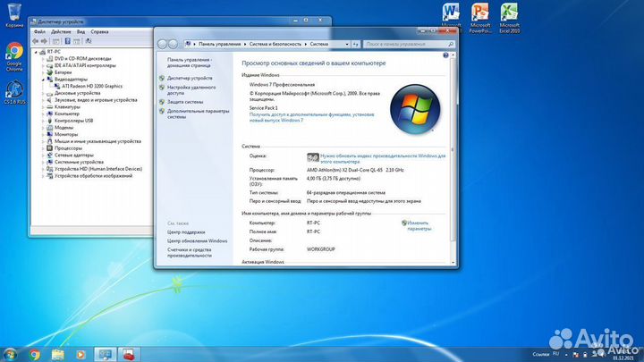Open Windows Explorer from the taskbar

[58, 354]
